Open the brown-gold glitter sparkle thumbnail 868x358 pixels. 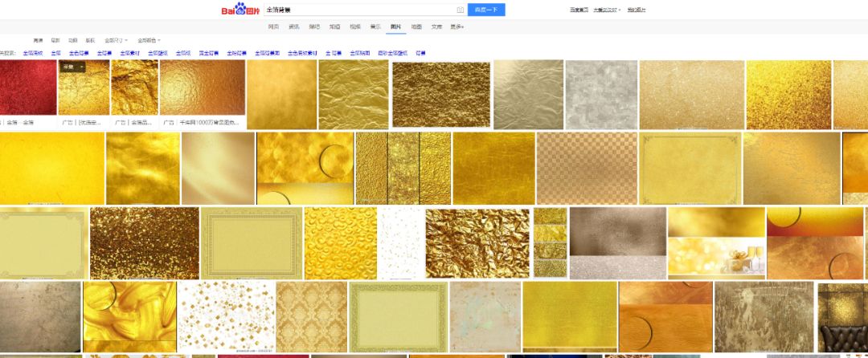tap(145, 243)
